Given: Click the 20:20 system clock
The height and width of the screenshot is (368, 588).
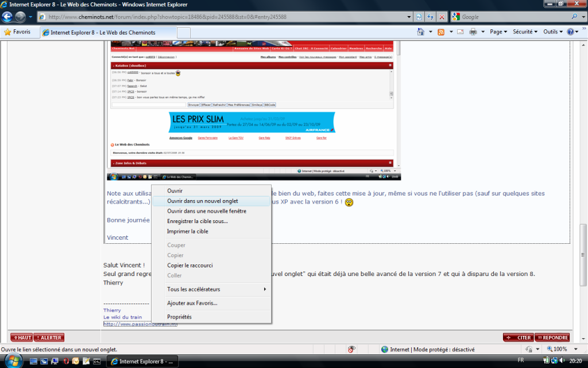Looking at the screenshot, I should [x=575, y=361].
